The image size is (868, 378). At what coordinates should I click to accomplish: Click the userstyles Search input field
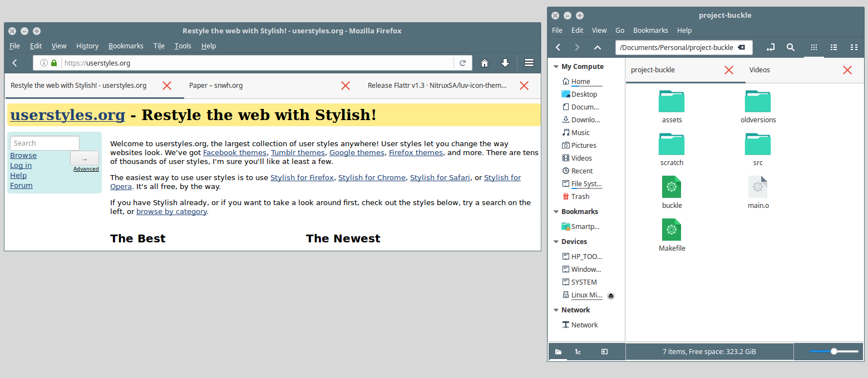tap(45, 143)
